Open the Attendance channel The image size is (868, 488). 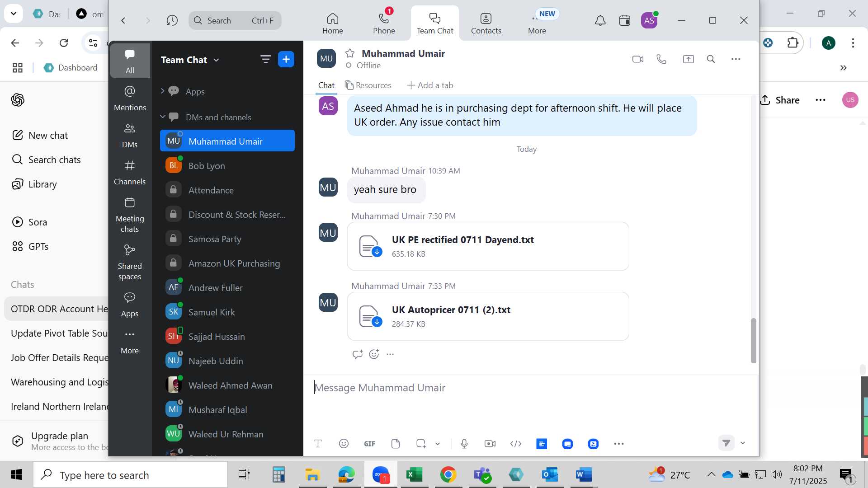(x=227, y=190)
